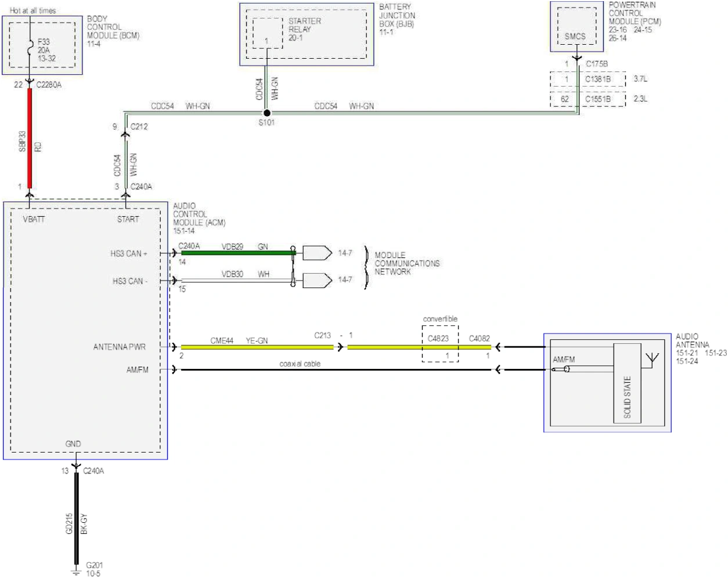
Task: Click connector label C175B
Action: (x=597, y=64)
